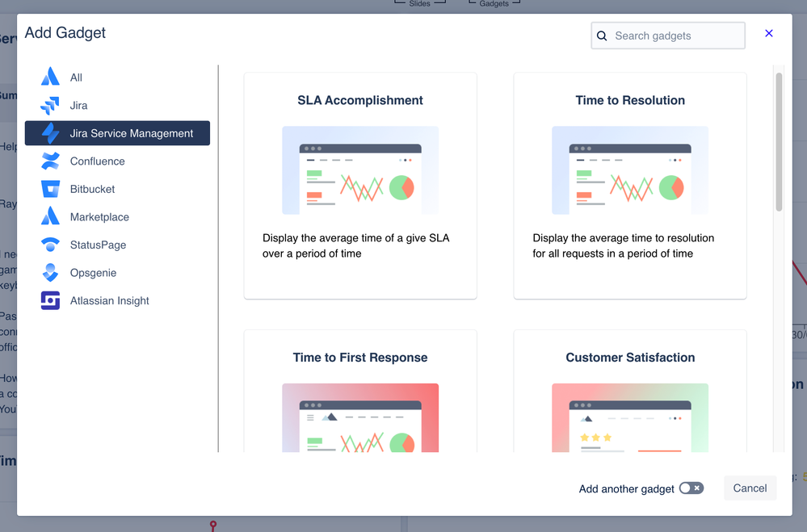This screenshot has height=532, width=807.
Task: Open the Opsgenie category label
Action: coord(93,273)
